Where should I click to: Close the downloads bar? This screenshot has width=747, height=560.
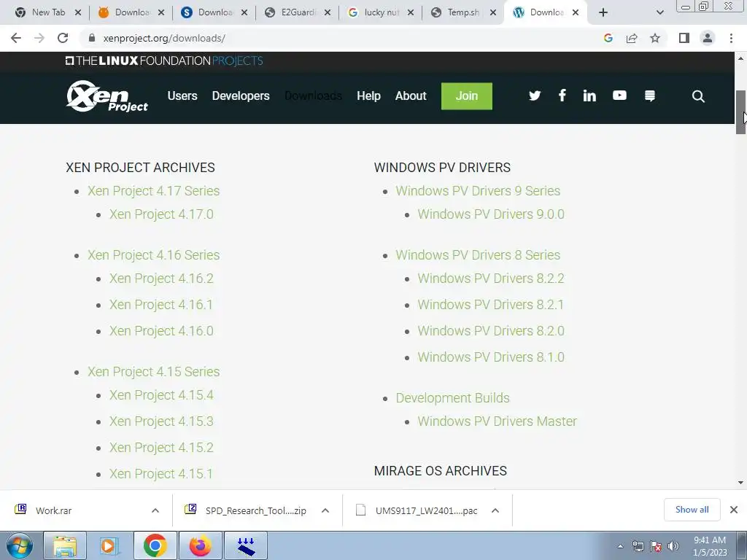pyautogui.click(x=734, y=510)
